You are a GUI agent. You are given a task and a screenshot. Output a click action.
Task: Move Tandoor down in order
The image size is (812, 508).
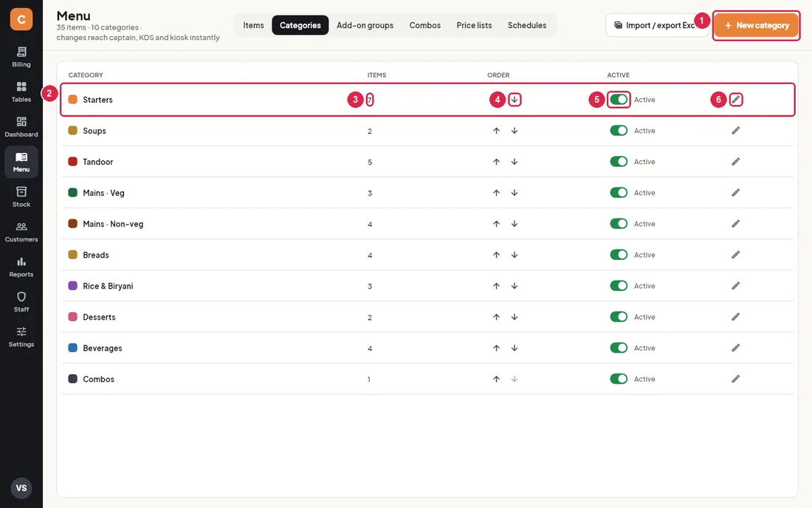[x=515, y=162]
